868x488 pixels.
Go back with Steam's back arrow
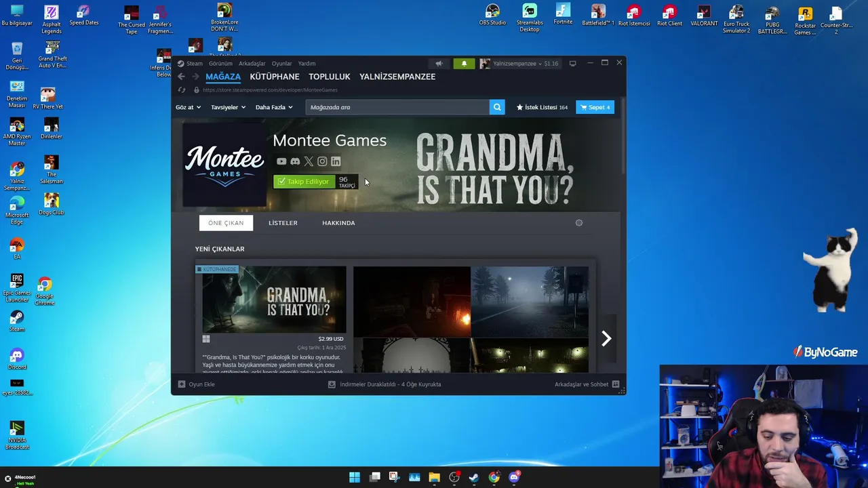(x=181, y=77)
